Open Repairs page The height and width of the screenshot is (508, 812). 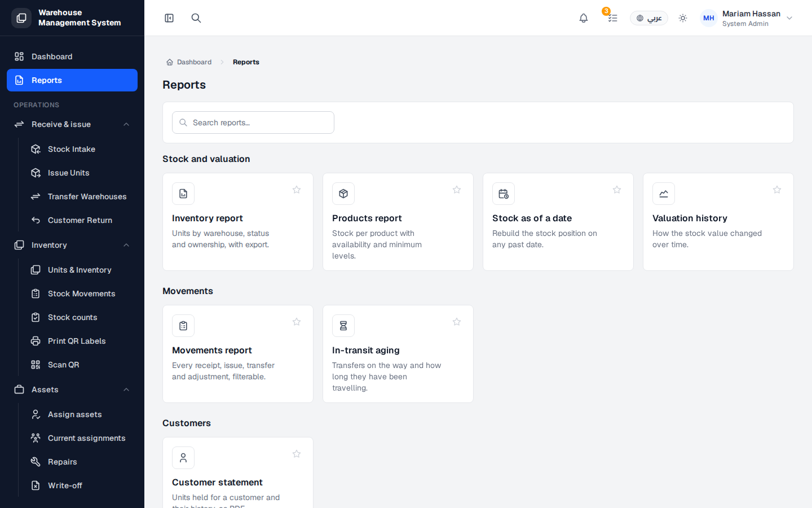click(80, 462)
